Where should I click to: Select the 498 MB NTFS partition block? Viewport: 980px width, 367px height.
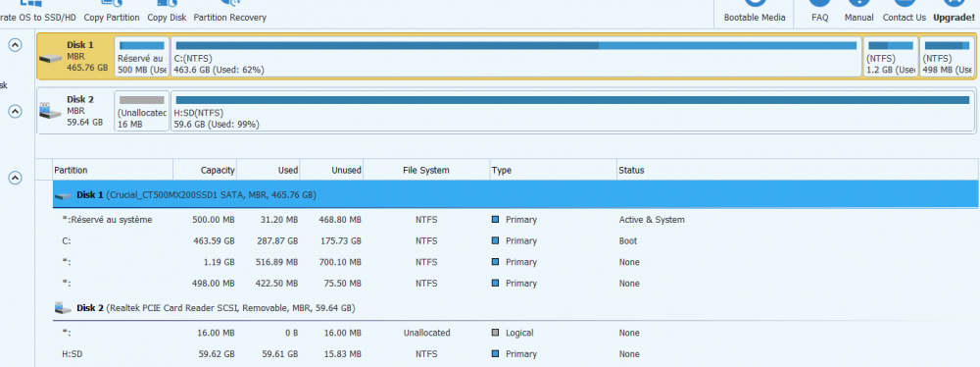(x=947, y=56)
